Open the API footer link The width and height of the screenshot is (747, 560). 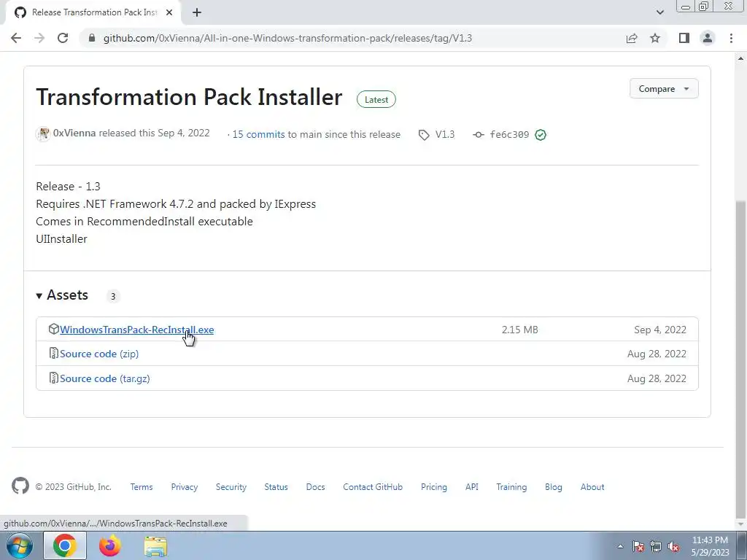click(x=472, y=486)
